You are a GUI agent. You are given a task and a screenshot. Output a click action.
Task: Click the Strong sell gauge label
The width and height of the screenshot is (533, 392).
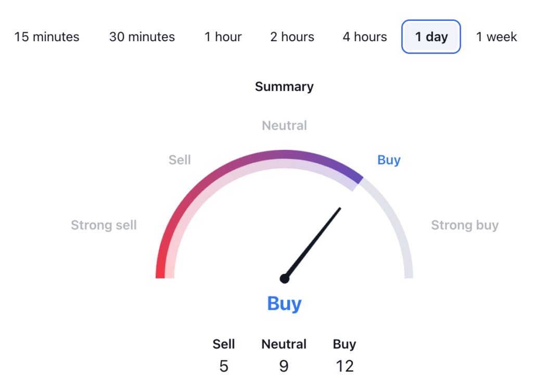click(x=104, y=225)
